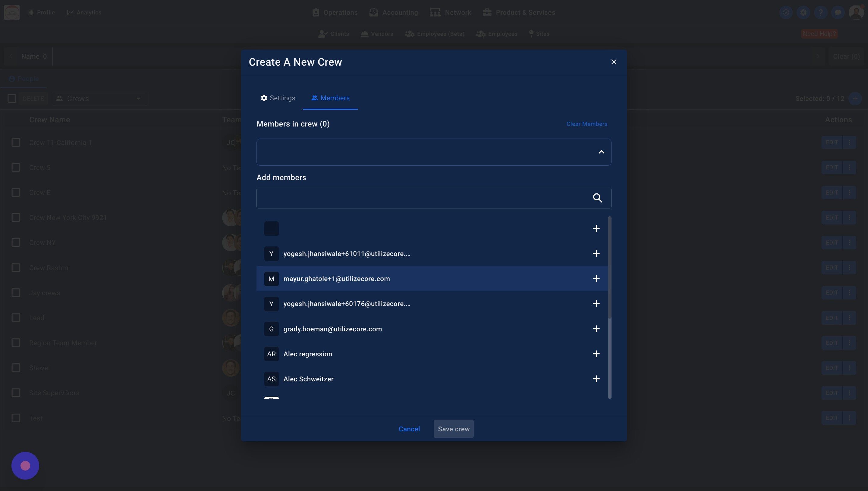The width and height of the screenshot is (868, 491).
Task: Click the AR avatar for Alec regression
Action: click(271, 354)
